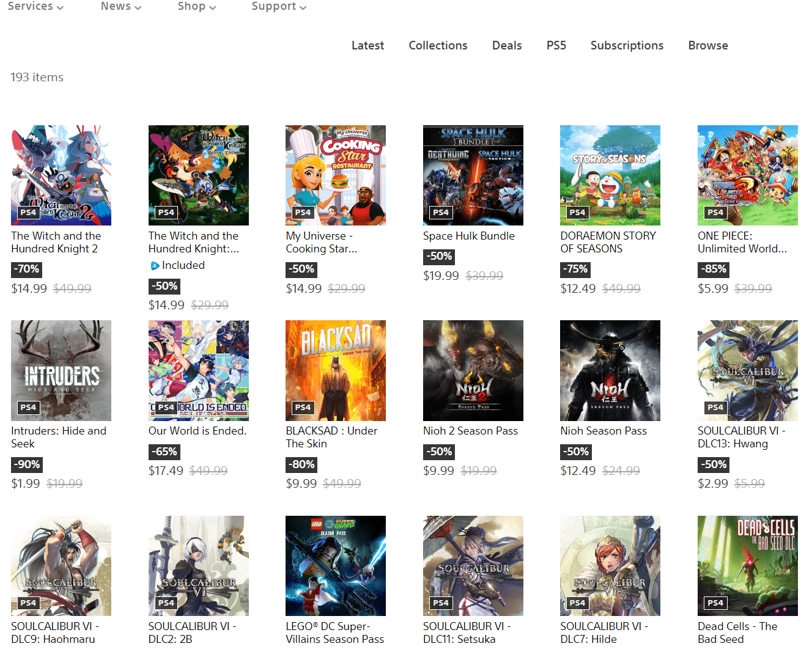
Task: Open the News dropdown menu
Action: [x=120, y=6]
